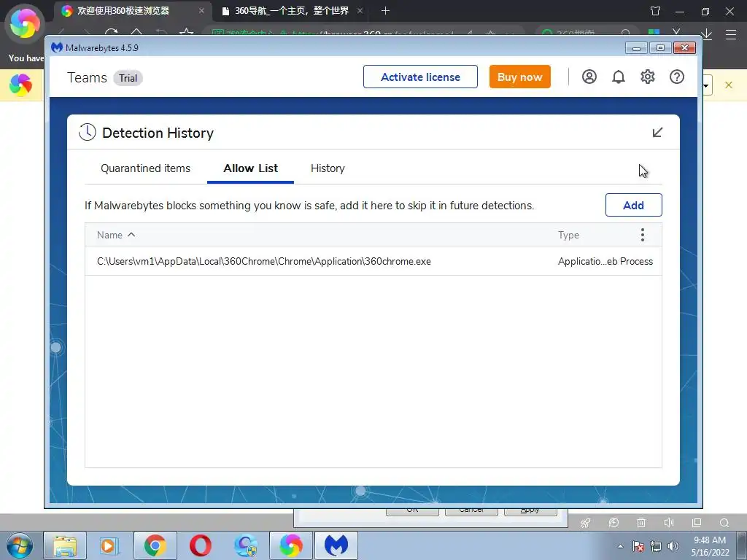Click the Trial badge next to Teams
This screenshot has width=747, height=560.
click(128, 78)
